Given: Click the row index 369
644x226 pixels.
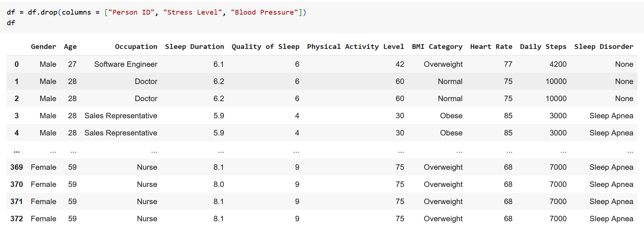Looking at the screenshot, I should pos(16,167).
